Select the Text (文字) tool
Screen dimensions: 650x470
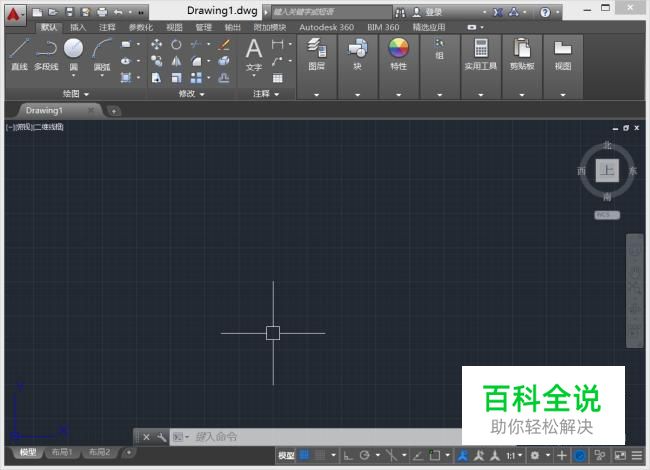click(254, 55)
